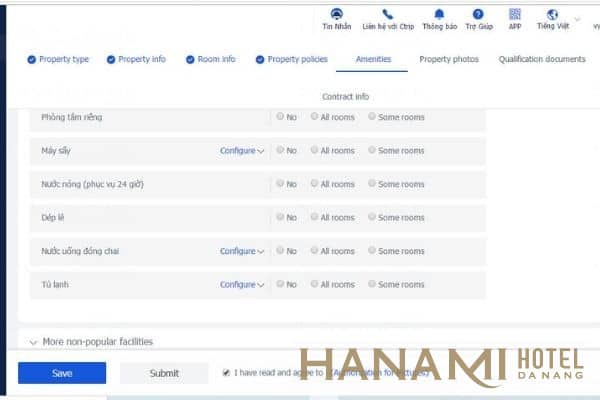This screenshot has height=400, width=600.
Task: Expand Configure for Tủ lạnh
Action: click(x=242, y=285)
